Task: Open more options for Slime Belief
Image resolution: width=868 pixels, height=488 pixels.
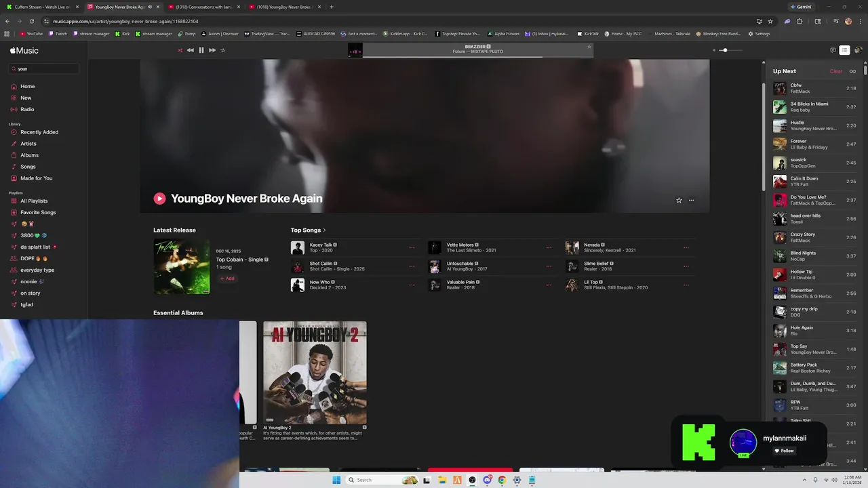Action: (686, 266)
